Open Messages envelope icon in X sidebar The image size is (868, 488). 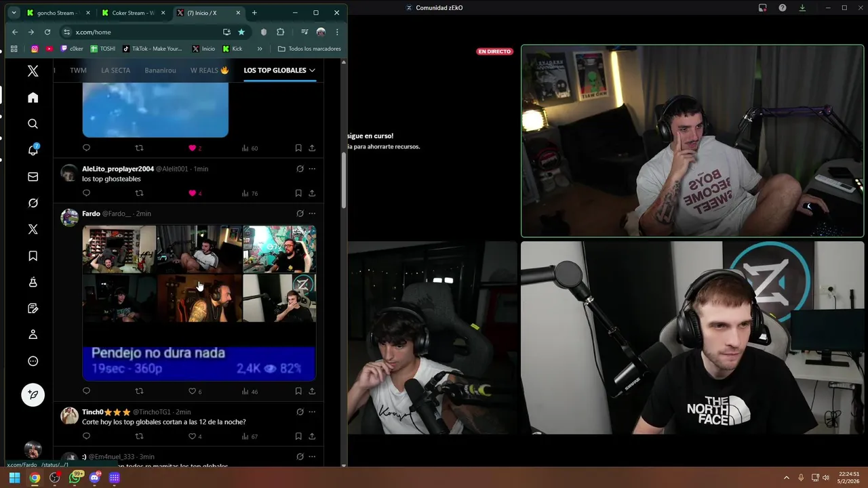[33, 177]
